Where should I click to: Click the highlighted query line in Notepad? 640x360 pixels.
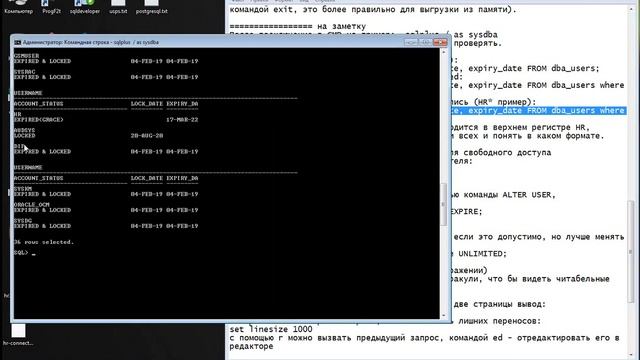coord(539,111)
